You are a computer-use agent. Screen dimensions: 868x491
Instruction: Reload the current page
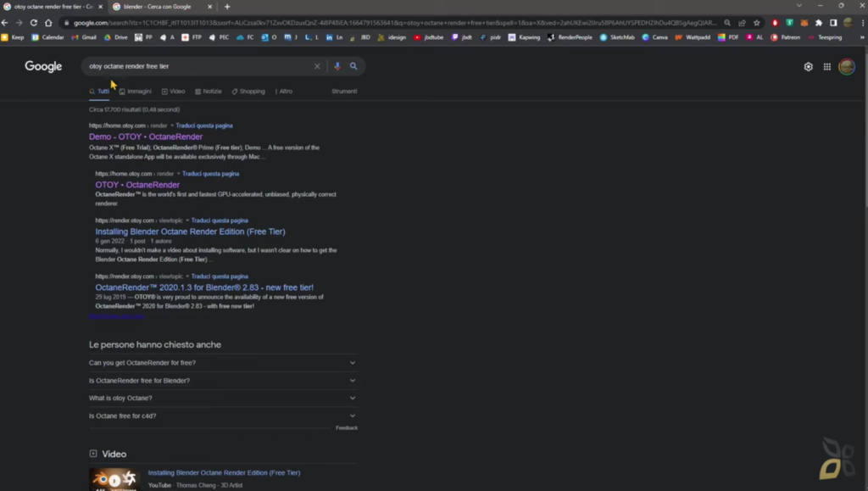[x=34, y=23]
